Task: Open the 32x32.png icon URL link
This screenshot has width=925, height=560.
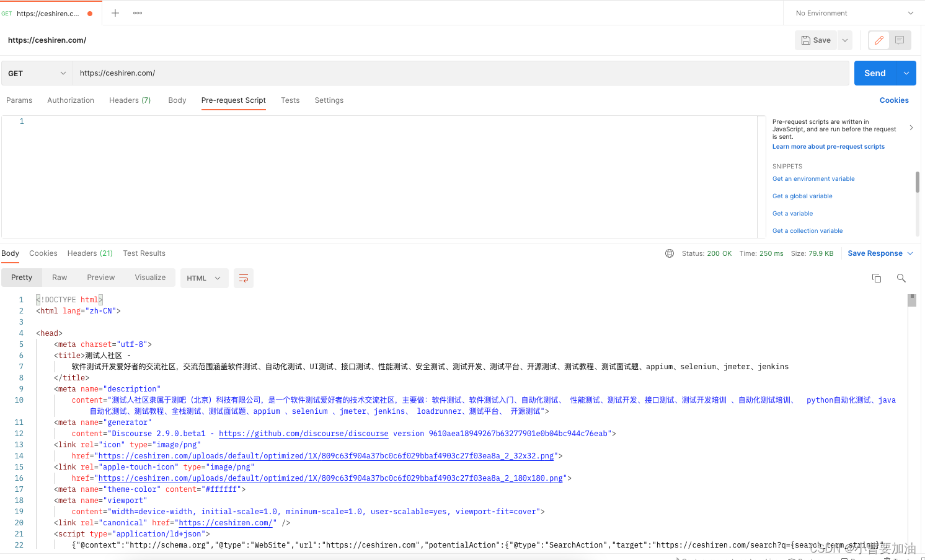Action: click(326, 456)
